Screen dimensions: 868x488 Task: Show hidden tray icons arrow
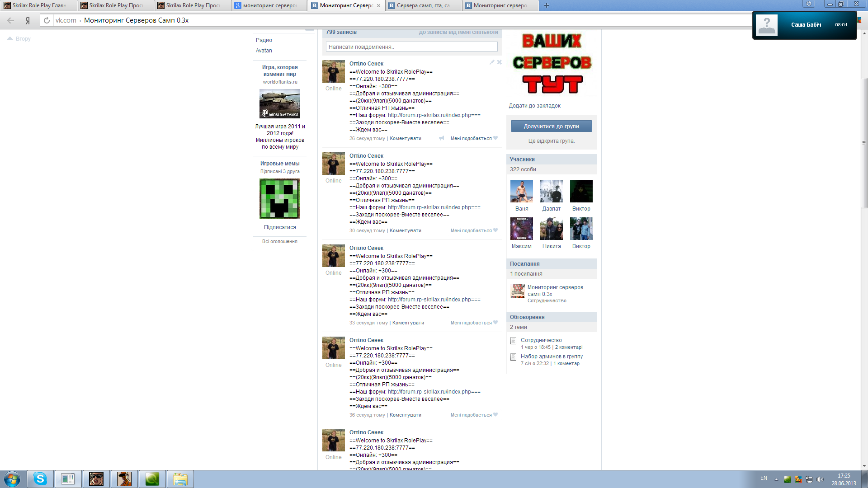[x=776, y=479]
